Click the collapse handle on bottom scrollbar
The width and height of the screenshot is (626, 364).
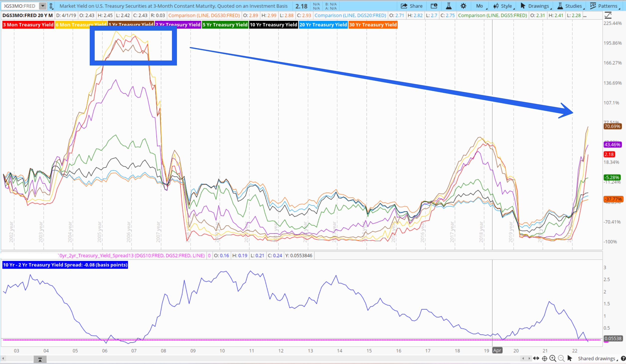40,359
